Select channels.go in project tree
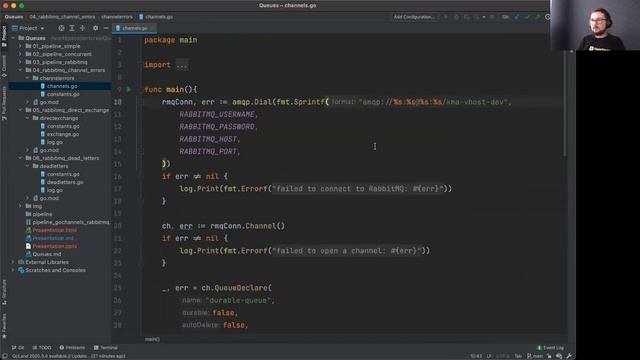Screen dimensions: 640x360 (62, 86)
